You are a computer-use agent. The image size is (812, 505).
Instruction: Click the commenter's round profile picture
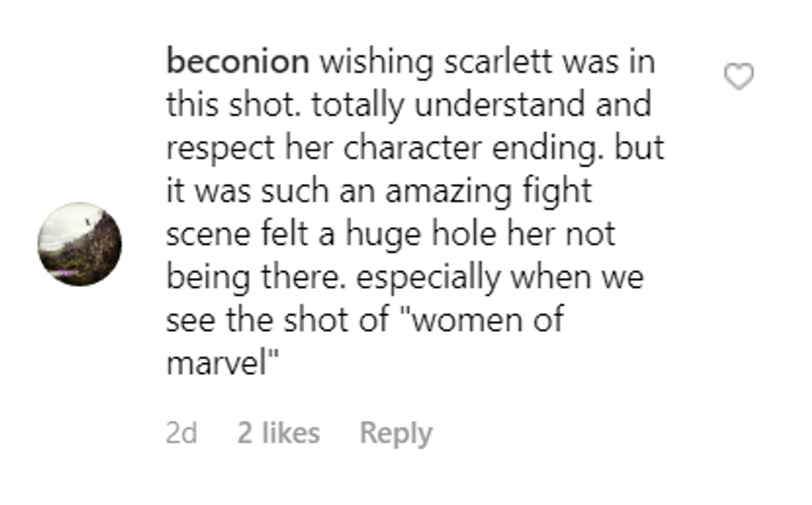(x=80, y=245)
